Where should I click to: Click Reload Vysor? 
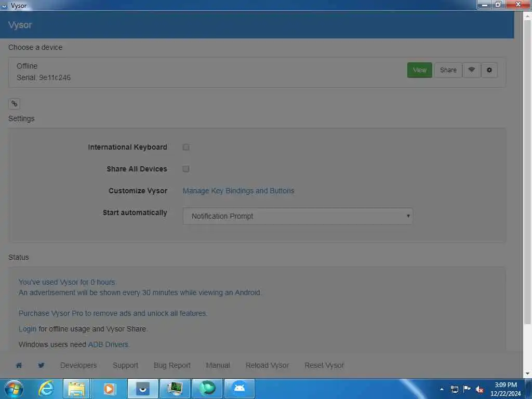(267, 365)
